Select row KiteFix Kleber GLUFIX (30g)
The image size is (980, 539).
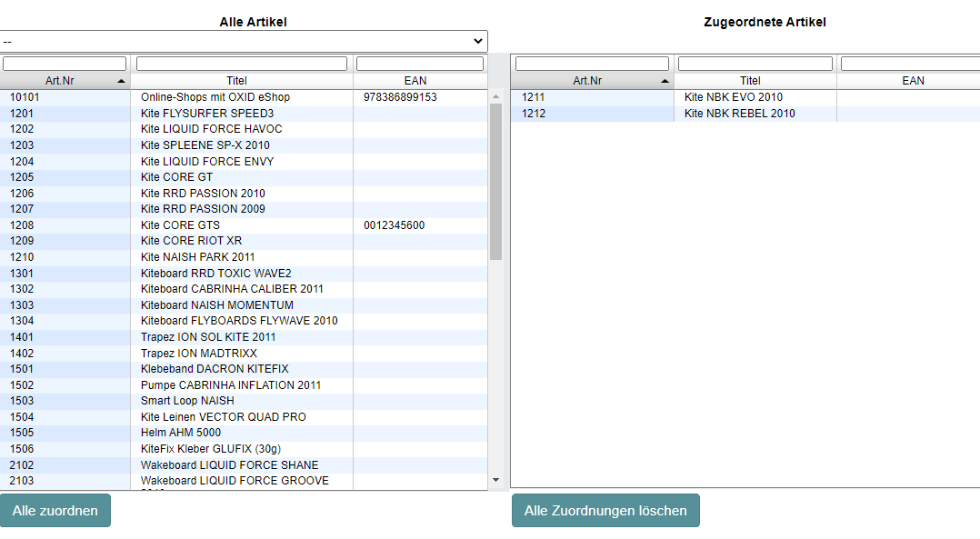[244, 449]
